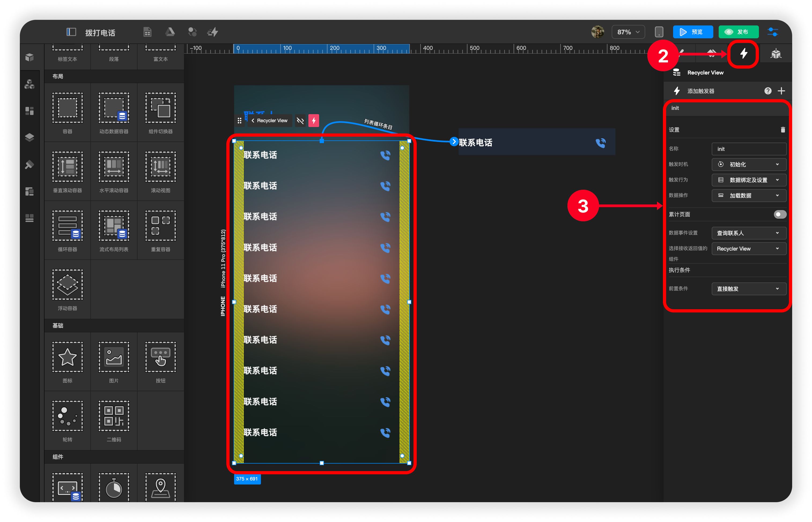Viewport: 812px width, 522px height.
Task: Toggle the 累计页面 switch
Action: 780,214
